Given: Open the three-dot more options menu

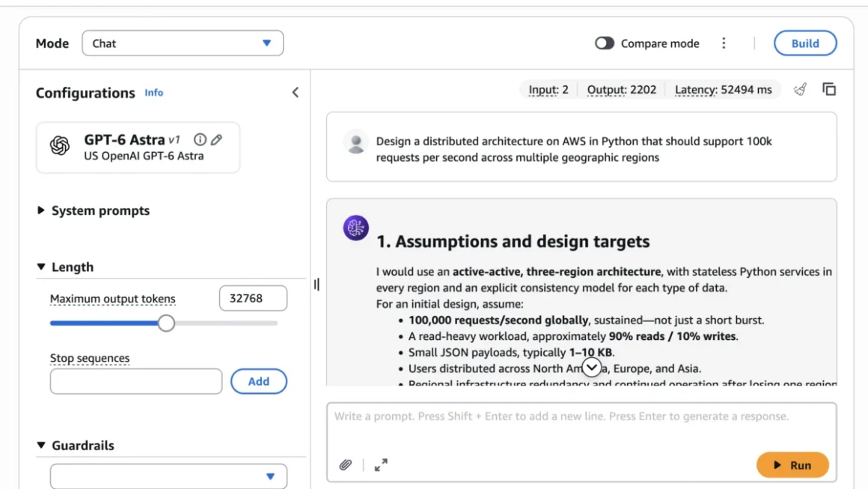Looking at the screenshot, I should 724,43.
